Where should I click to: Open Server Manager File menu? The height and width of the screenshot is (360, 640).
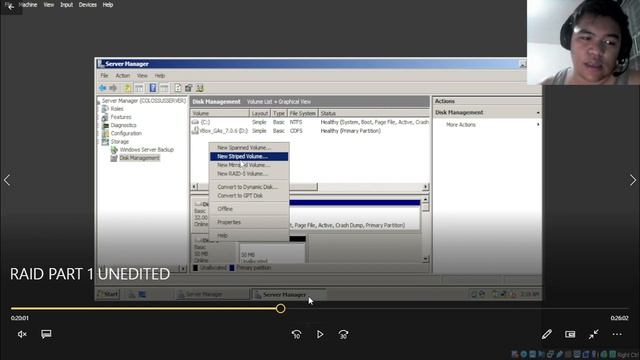(x=104, y=76)
